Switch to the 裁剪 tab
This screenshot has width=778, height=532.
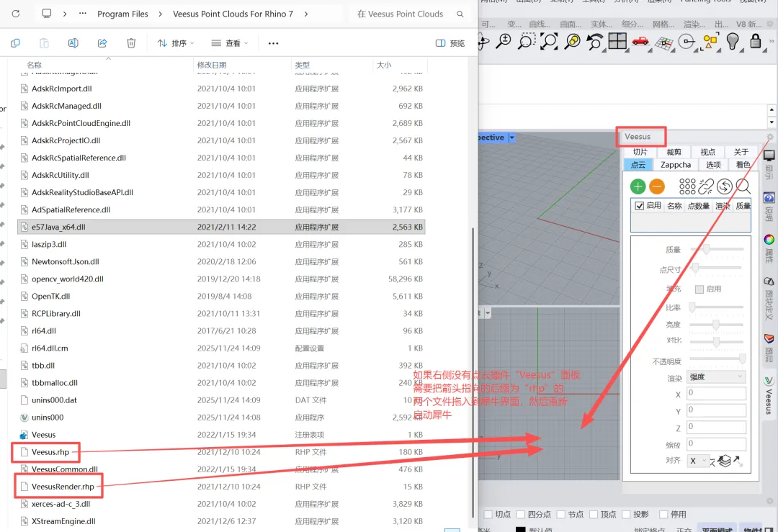pos(674,152)
